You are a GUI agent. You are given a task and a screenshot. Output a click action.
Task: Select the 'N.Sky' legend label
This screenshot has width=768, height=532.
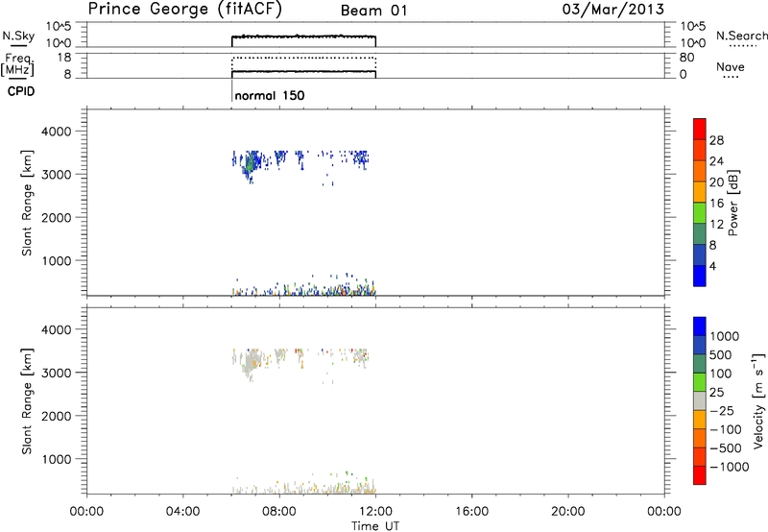(x=18, y=36)
